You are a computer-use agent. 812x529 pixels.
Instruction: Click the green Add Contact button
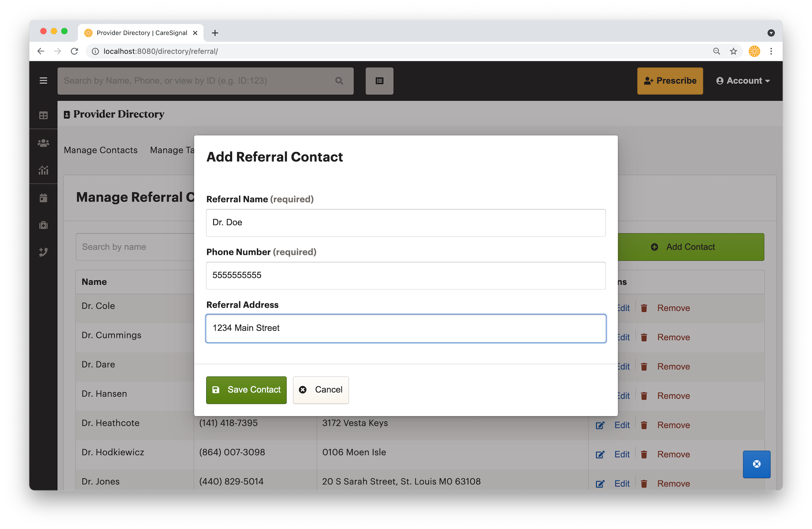(x=691, y=247)
